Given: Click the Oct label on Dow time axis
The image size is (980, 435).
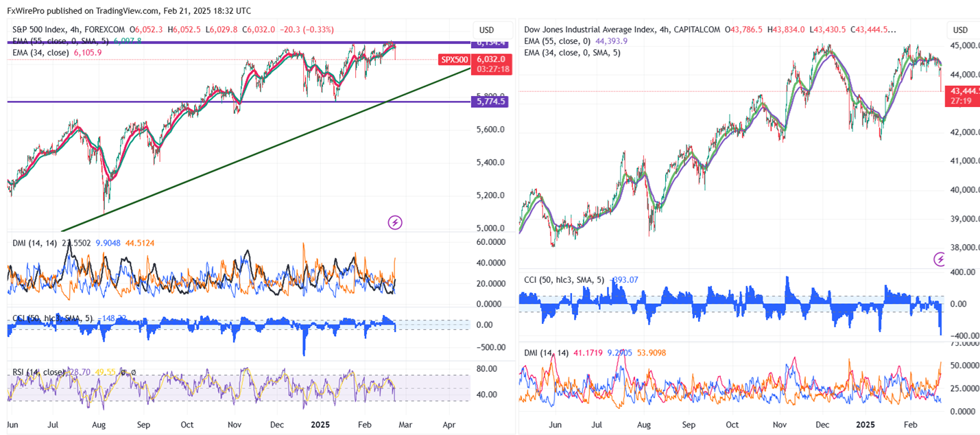Looking at the screenshot, I should [x=732, y=425].
